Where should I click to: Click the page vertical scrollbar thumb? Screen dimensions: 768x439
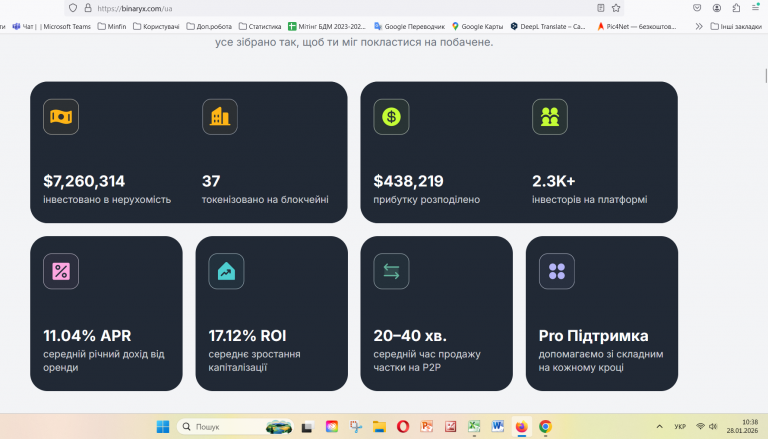(766, 76)
